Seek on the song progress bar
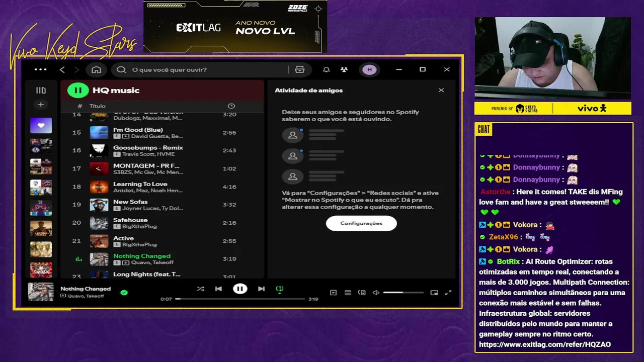 240,299
